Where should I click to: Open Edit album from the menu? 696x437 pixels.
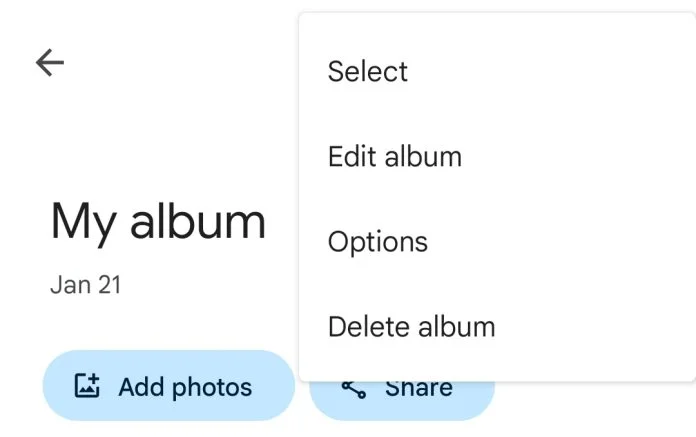click(497, 156)
